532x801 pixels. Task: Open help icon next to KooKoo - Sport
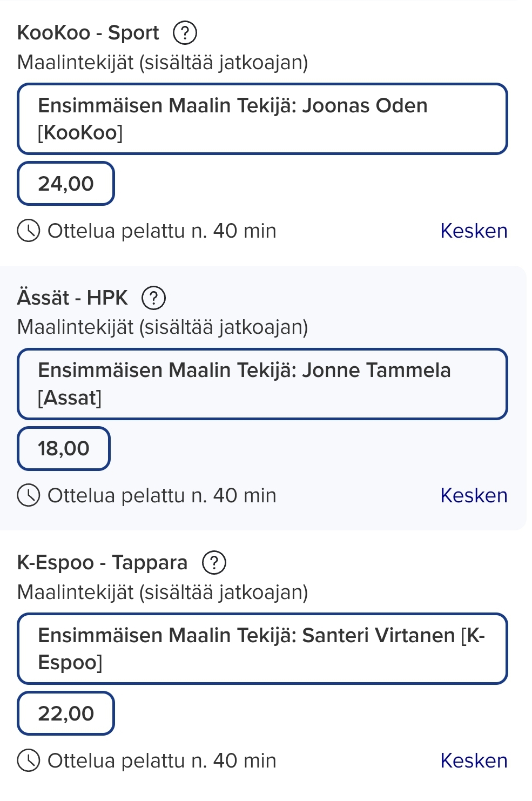185,33
